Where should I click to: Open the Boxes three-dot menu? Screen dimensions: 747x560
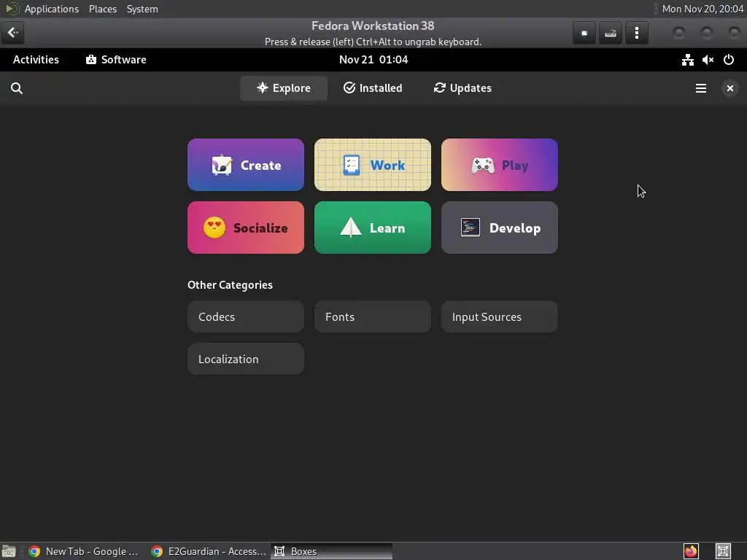(636, 33)
